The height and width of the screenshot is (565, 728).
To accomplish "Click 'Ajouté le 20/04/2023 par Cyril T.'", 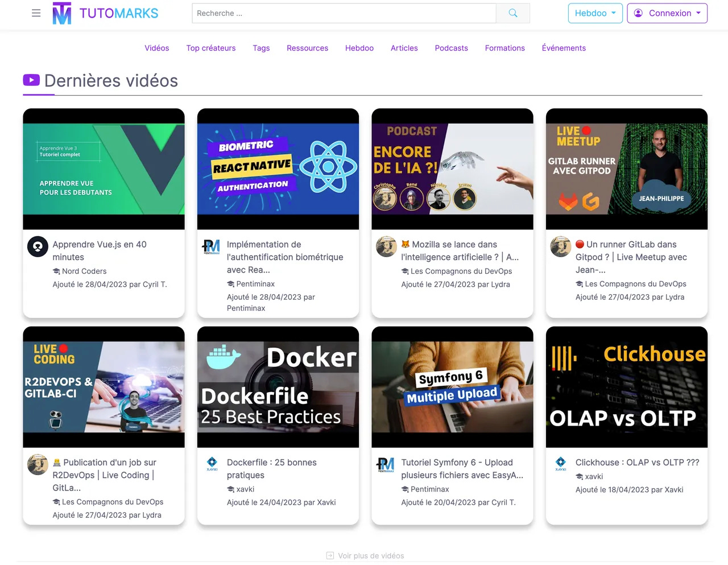I will click(x=458, y=502).
